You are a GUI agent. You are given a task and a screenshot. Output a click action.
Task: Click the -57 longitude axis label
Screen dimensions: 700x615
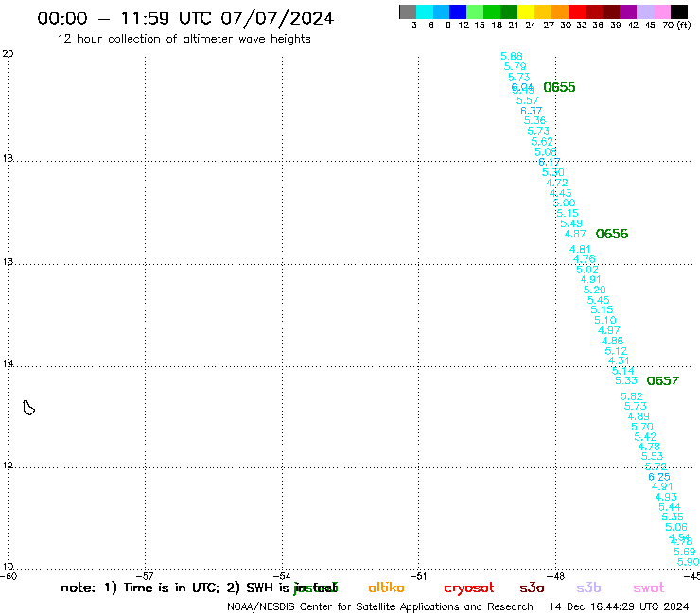click(x=145, y=576)
